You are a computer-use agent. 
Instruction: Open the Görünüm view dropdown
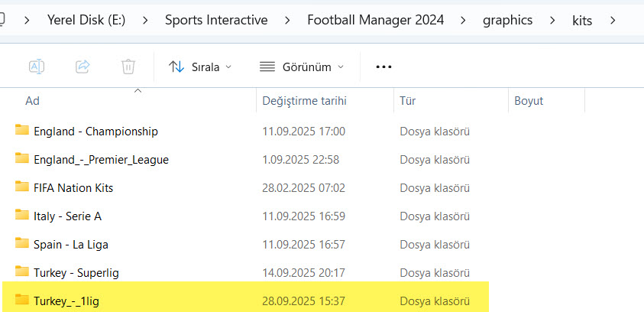pos(301,67)
